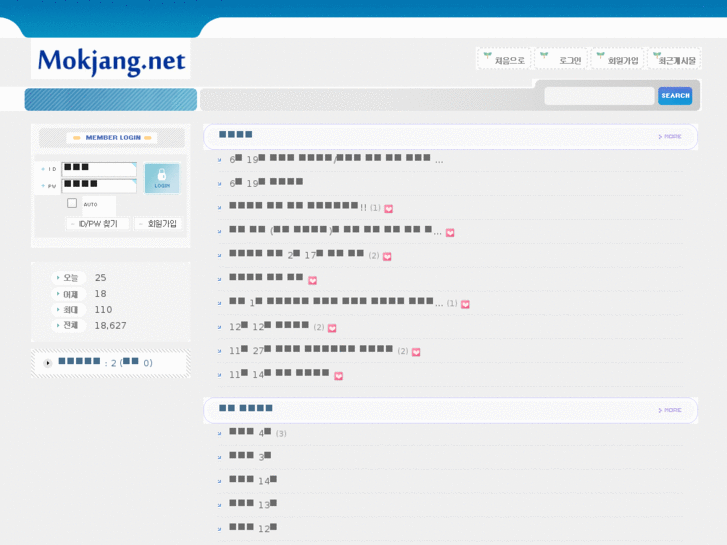Click the LOGIN padlock button

pos(162,178)
